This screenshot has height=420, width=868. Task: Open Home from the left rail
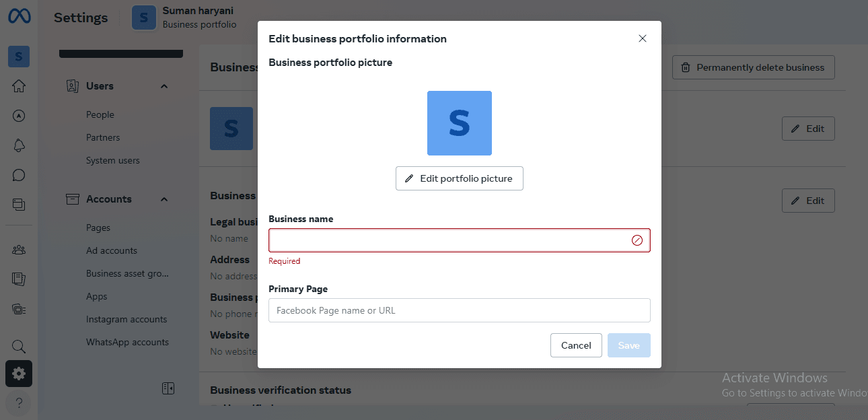[19, 85]
